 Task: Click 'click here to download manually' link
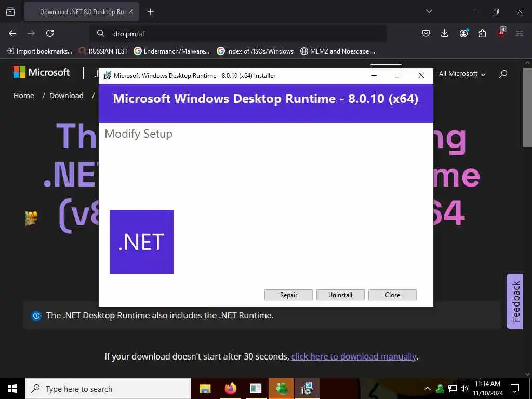(354, 356)
